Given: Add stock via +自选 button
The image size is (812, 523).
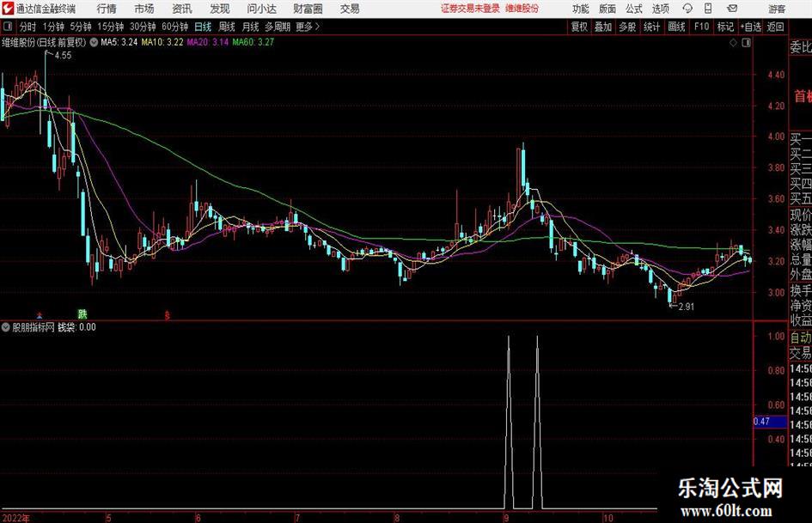Looking at the screenshot, I should tap(751, 27).
